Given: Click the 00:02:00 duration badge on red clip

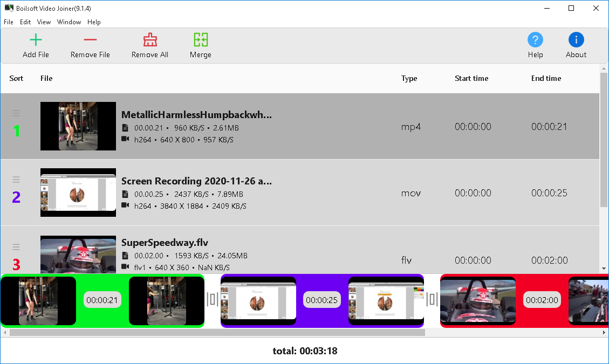Looking at the screenshot, I should point(542,300).
